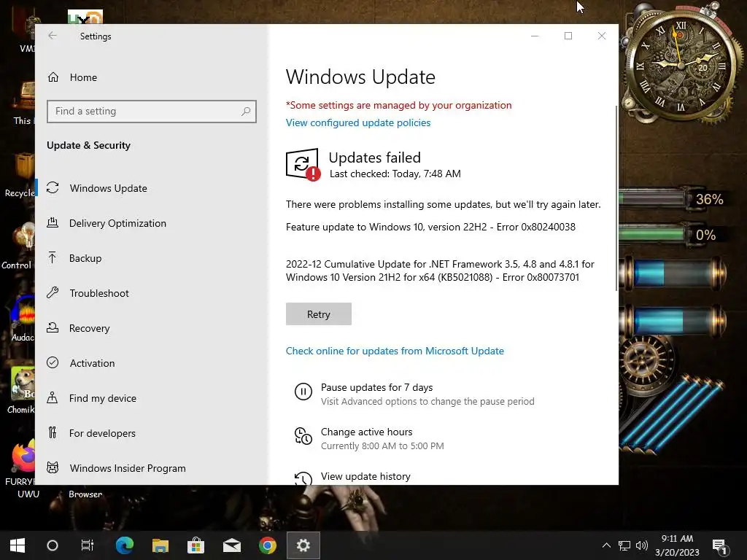
Task: Open View configured update policies link
Action: [x=358, y=122]
